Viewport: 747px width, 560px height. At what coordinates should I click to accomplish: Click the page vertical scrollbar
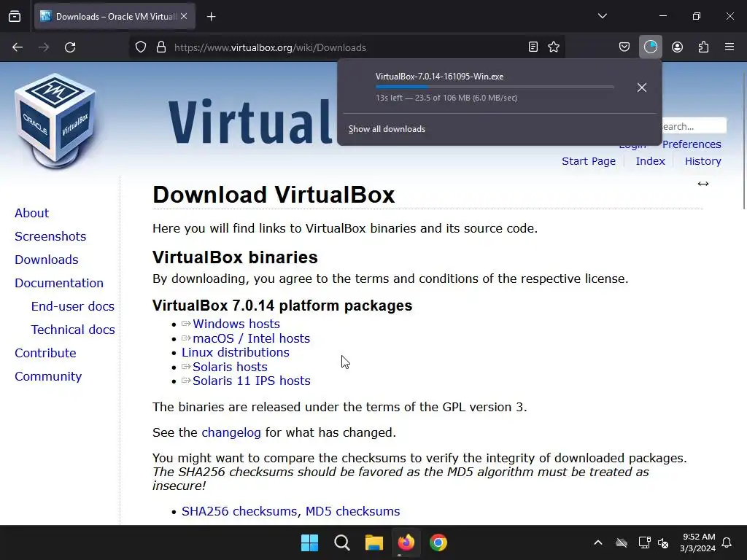point(744,141)
